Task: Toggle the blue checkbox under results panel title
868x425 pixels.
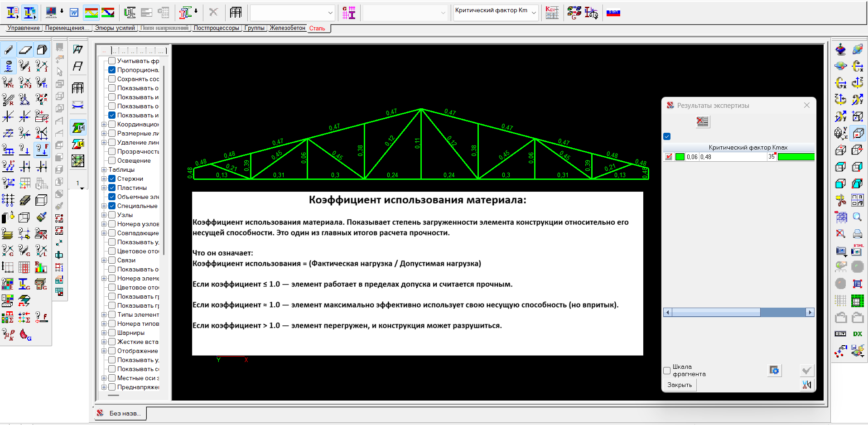Action: [x=667, y=136]
